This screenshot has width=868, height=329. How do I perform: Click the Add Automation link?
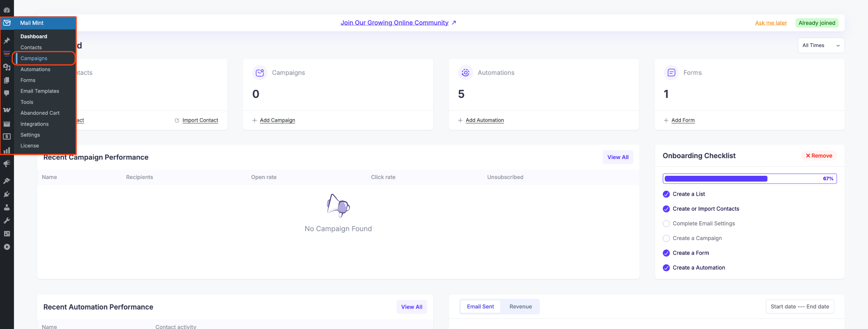click(x=485, y=120)
